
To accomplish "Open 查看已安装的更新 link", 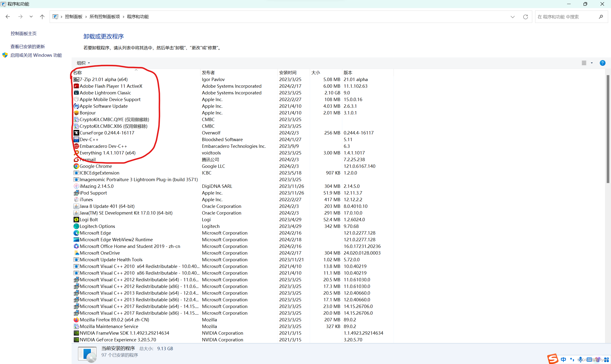I will click(27, 47).
